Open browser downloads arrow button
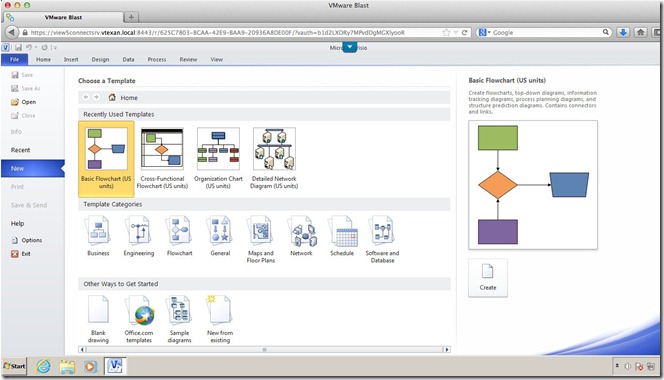Viewport: 664px width, 380px height. point(623,32)
